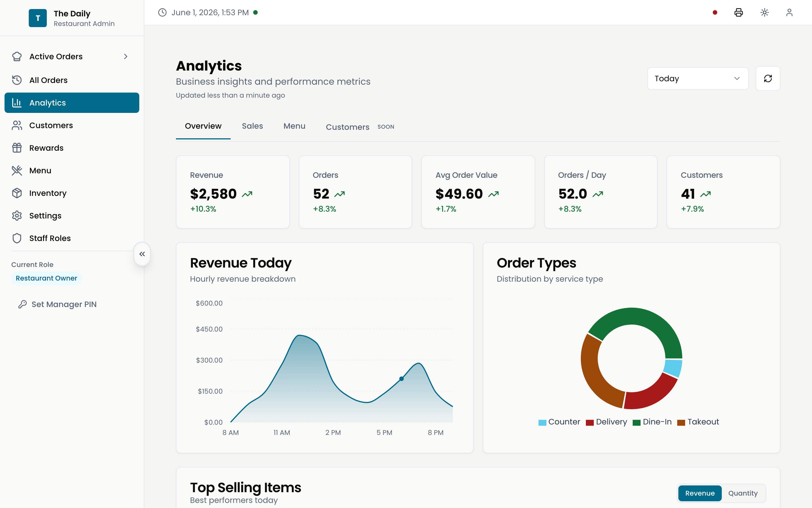
Task: Open the Today date range dropdown
Action: [x=698, y=79]
